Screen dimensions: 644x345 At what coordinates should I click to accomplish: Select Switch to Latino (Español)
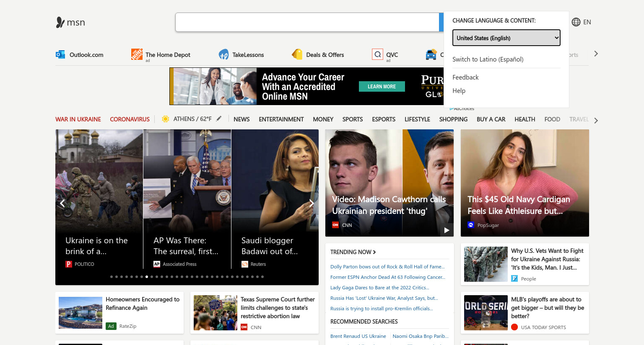click(488, 59)
